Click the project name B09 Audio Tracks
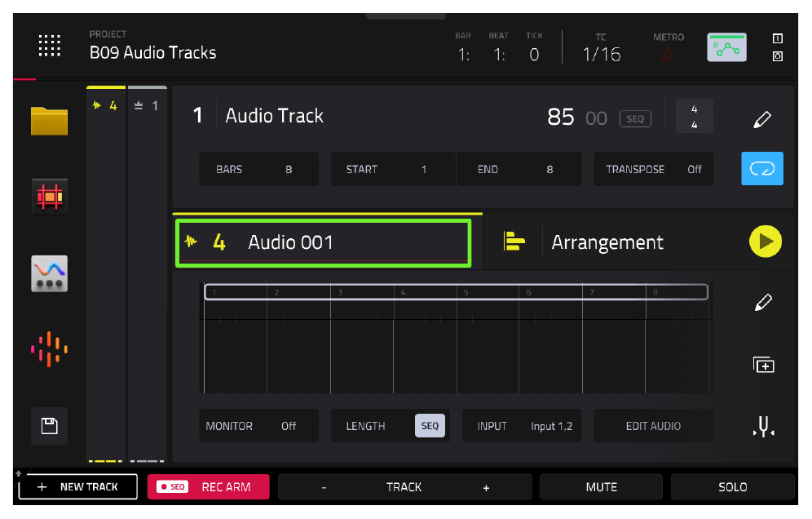The height and width of the screenshot is (519, 812). [x=152, y=53]
